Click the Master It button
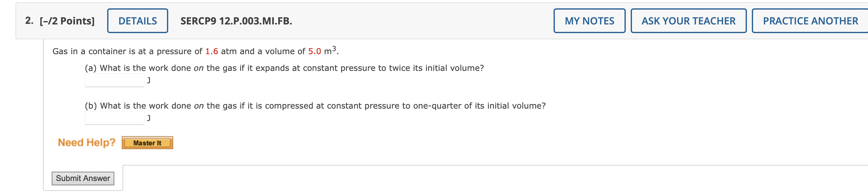868x194 pixels. point(147,142)
